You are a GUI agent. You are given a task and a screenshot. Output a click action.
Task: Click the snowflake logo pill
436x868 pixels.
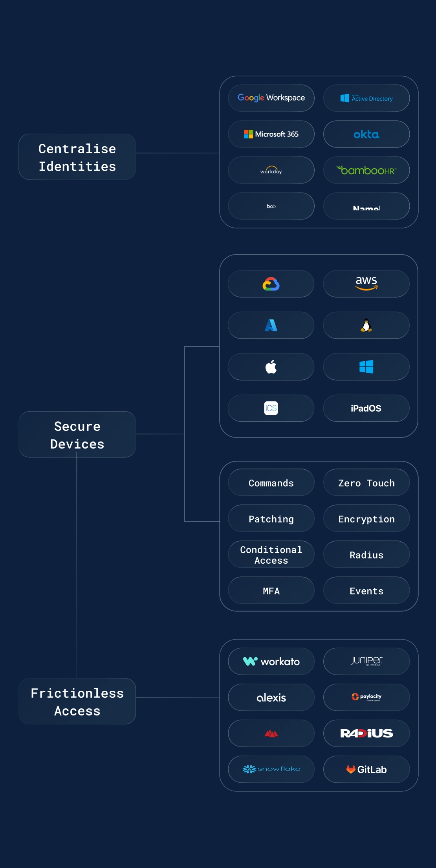(271, 769)
